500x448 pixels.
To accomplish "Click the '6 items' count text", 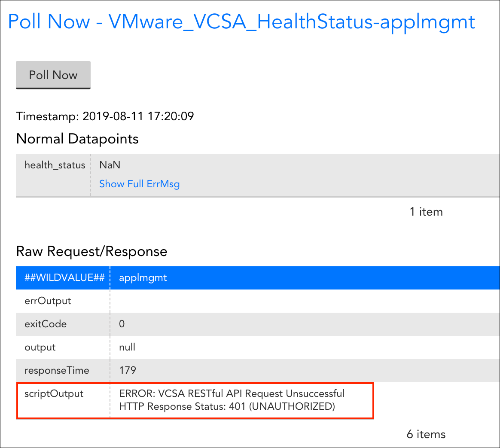I will (426, 435).
